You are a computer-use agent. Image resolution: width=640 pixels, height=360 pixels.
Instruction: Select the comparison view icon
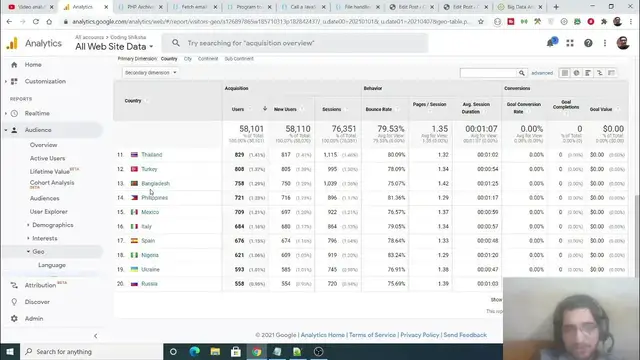pos(600,73)
